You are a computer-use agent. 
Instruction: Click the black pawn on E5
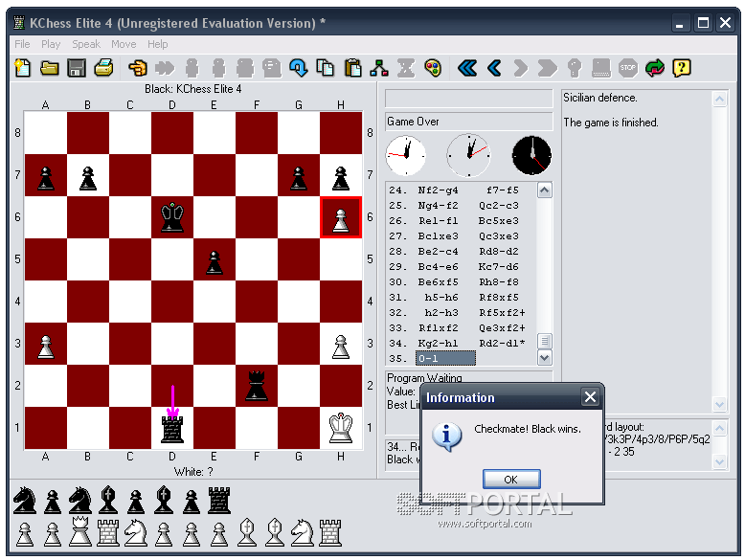[214, 262]
